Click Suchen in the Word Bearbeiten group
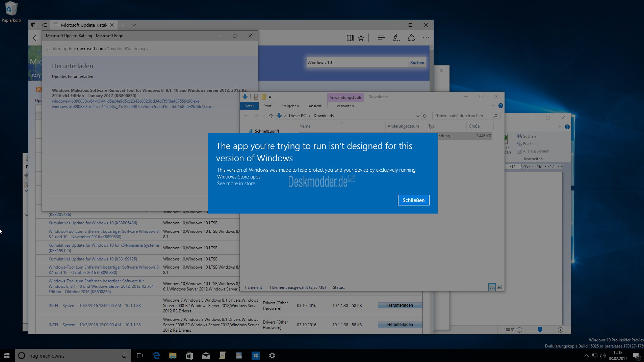The image size is (644, 362). pyautogui.click(x=527, y=136)
